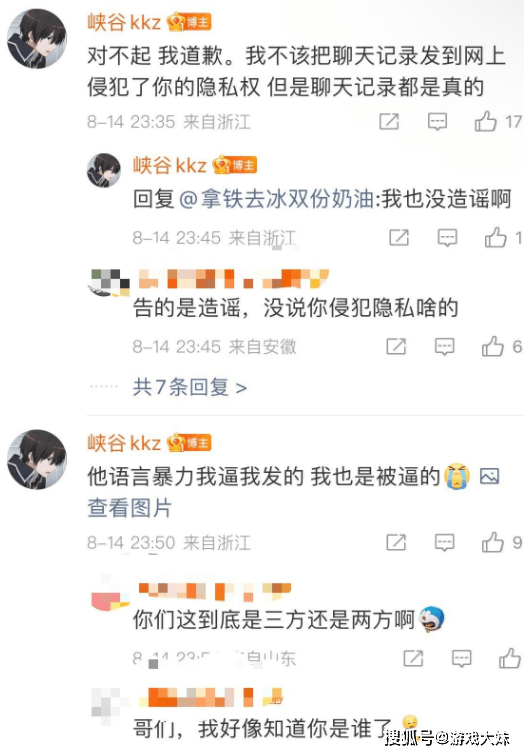The image size is (524, 755).
Task: Open 峡谷kkz username on first comment
Action: pyautogui.click(x=124, y=23)
